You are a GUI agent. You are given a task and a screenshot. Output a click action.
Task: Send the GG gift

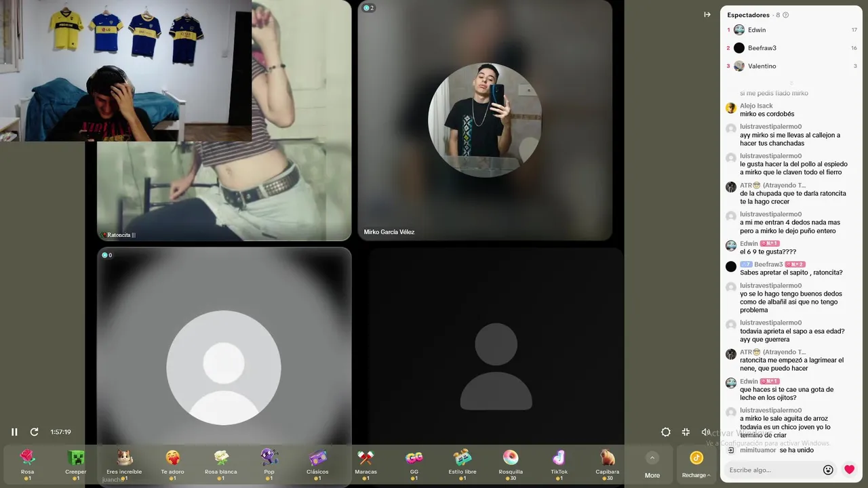(414, 464)
